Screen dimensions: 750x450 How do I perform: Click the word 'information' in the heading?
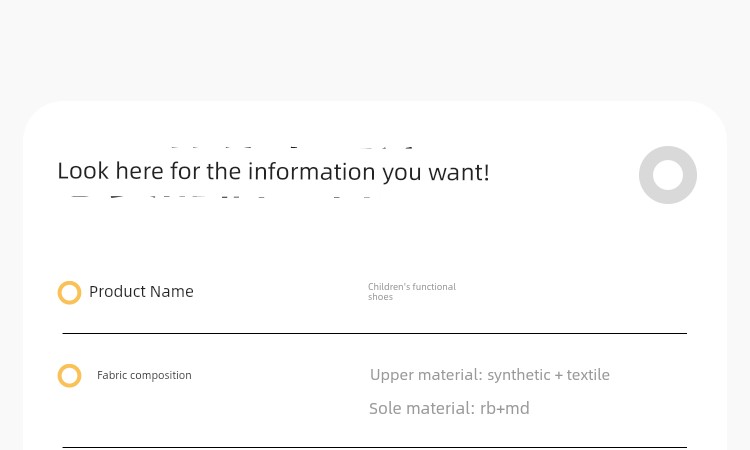click(311, 171)
